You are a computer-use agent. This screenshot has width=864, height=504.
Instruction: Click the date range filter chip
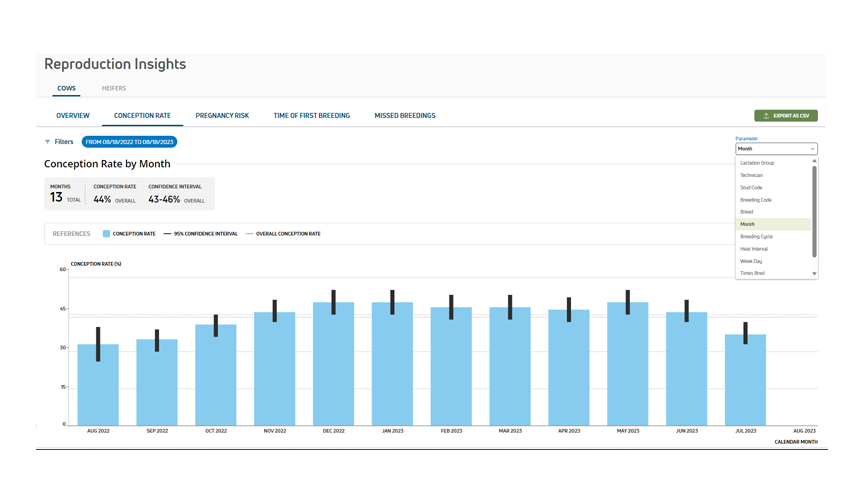pyautogui.click(x=129, y=142)
